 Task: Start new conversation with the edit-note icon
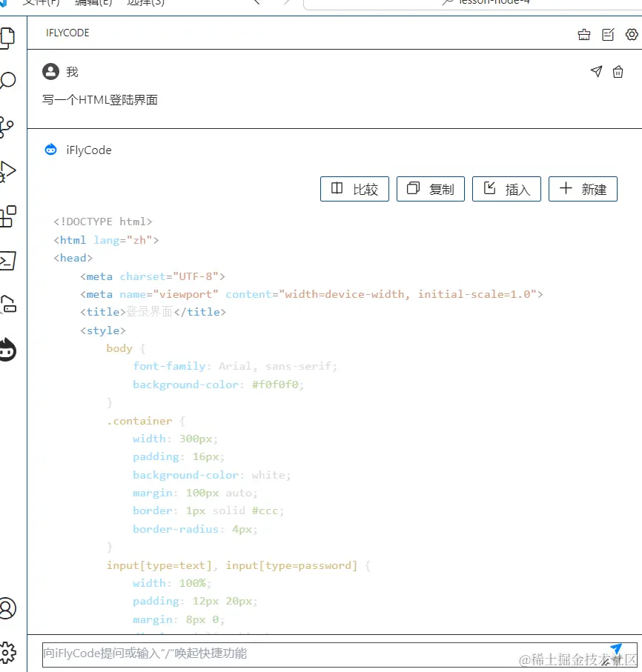608,34
